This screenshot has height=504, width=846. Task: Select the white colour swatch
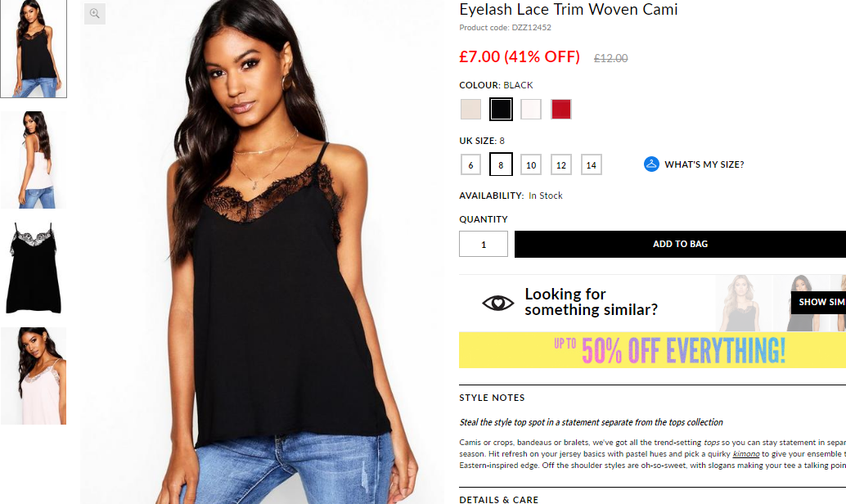[x=531, y=110]
